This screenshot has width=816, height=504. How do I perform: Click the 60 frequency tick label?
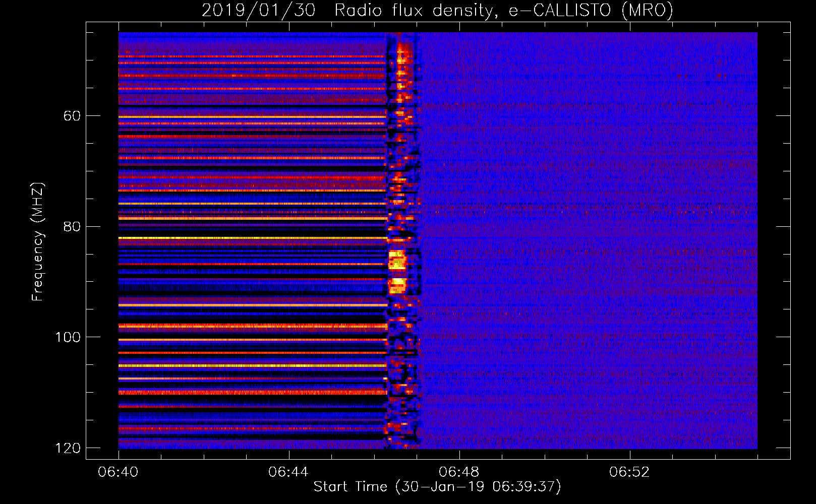72,116
